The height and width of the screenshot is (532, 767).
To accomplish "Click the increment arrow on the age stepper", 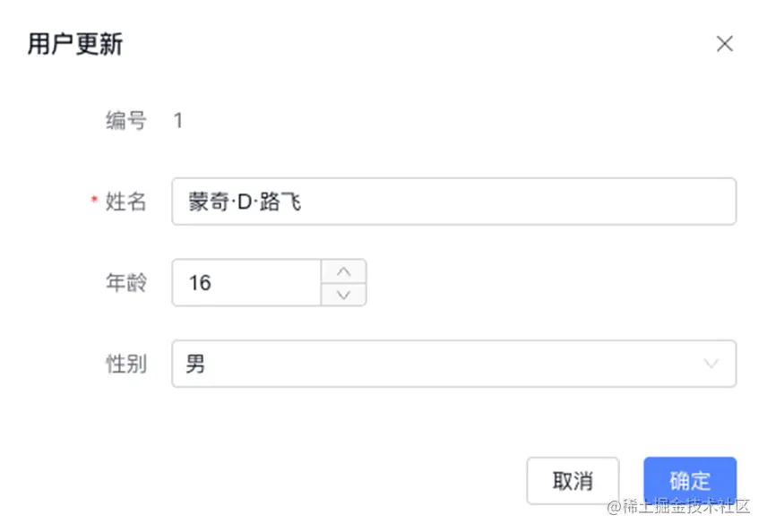I will click(x=343, y=270).
